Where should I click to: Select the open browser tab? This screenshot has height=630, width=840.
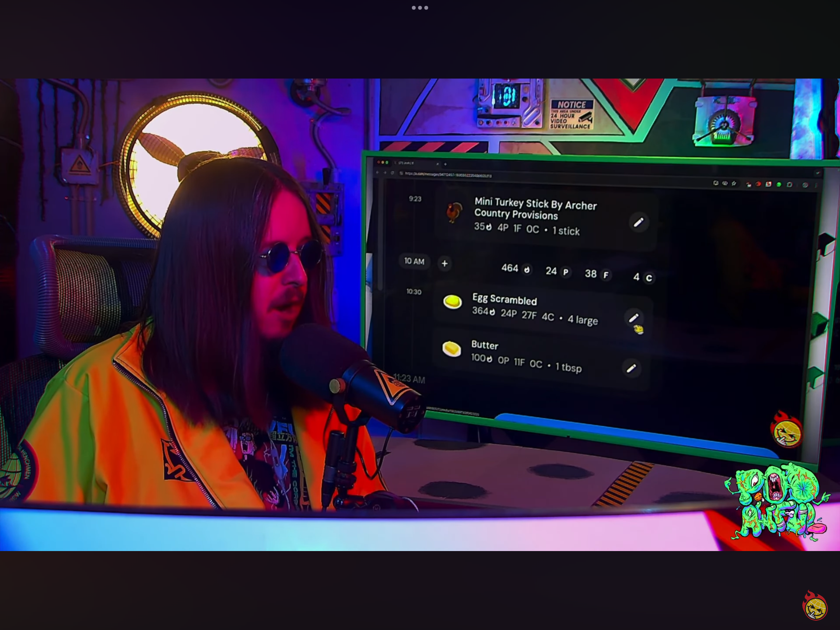coord(406,163)
